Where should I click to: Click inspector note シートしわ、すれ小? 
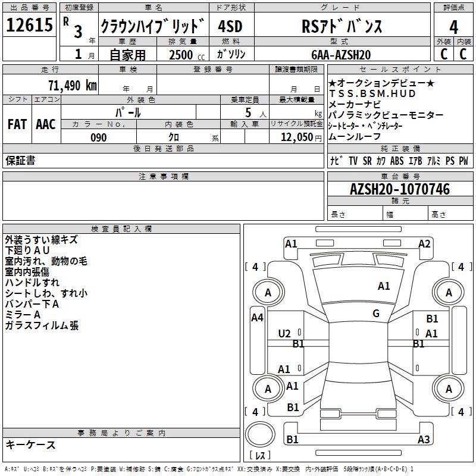[46, 293]
